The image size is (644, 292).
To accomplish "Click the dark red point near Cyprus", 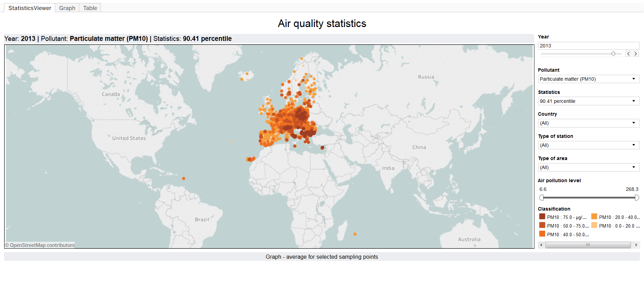I will click(x=322, y=148).
